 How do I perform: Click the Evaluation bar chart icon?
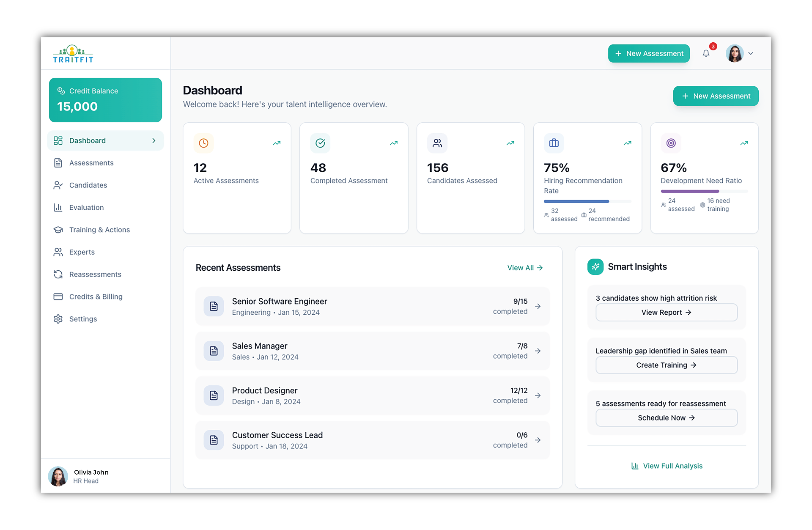(58, 207)
